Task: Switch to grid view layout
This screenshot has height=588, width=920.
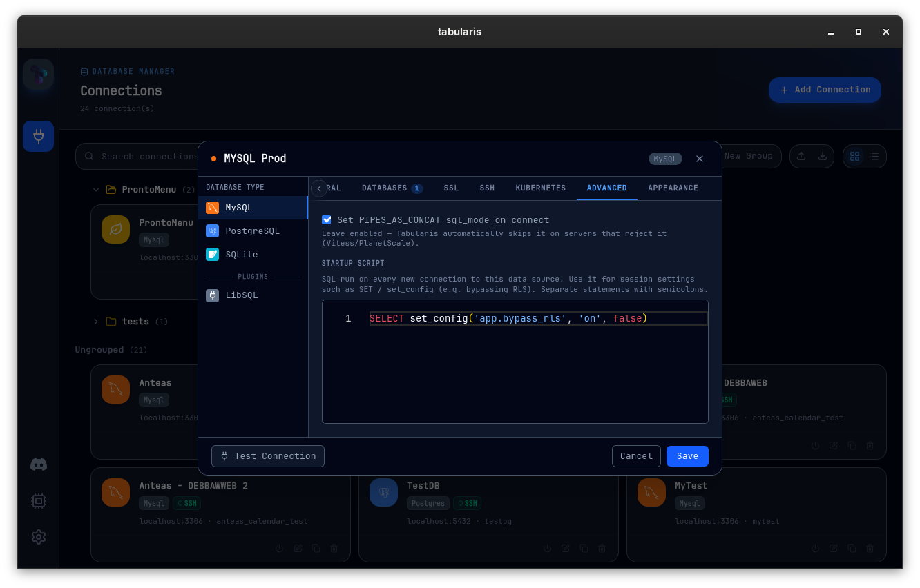Action: pyautogui.click(x=854, y=156)
